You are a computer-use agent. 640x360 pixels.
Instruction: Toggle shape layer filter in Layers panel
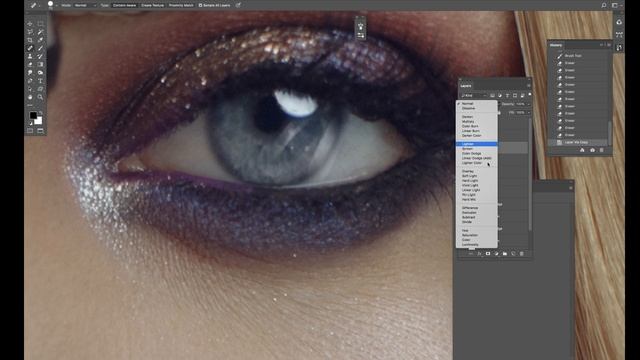tap(515, 96)
